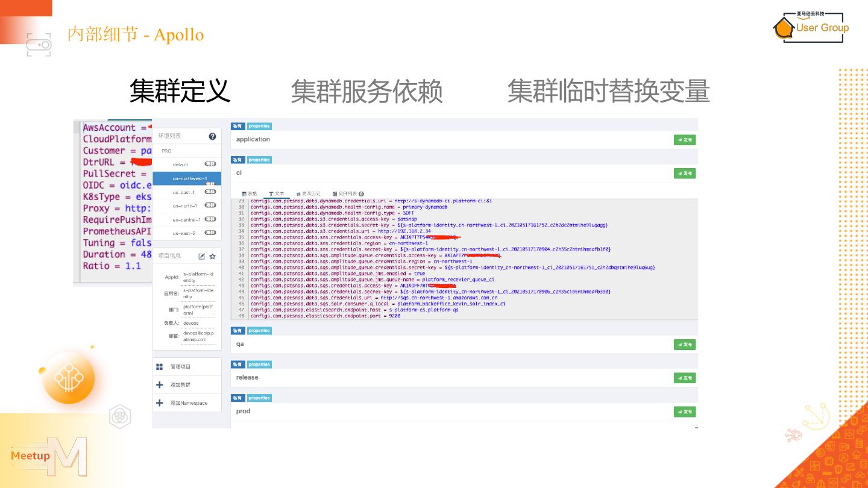Click the edit icon in 项目信息 panel
868x488 pixels.
click(202, 256)
